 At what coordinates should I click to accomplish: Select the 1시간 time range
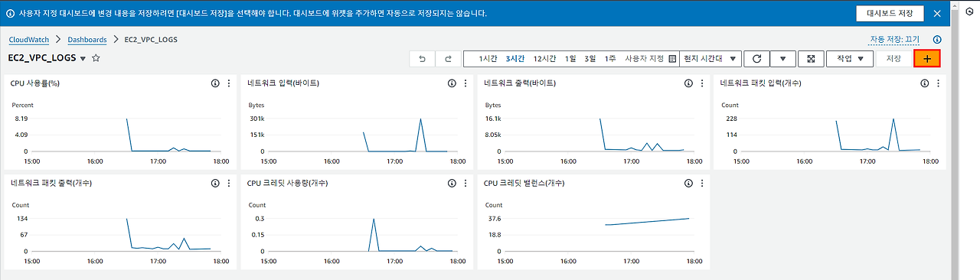[x=488, y=58]
